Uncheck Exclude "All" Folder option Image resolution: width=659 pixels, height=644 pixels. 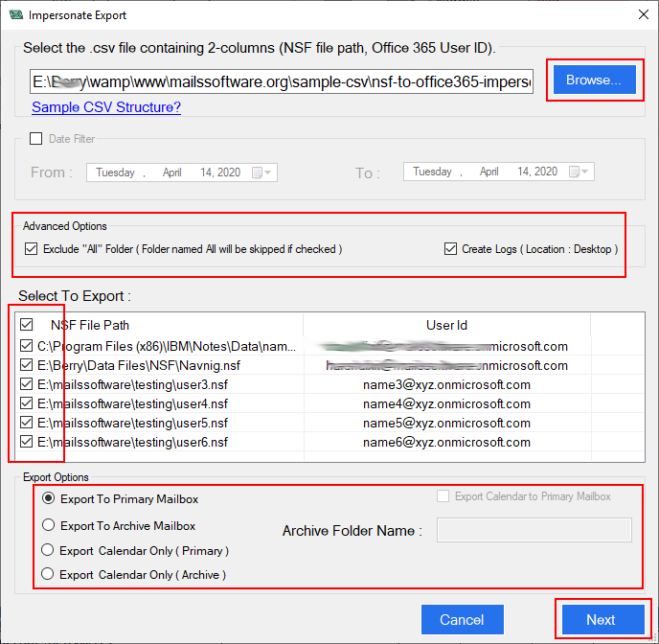pos(31,249)
